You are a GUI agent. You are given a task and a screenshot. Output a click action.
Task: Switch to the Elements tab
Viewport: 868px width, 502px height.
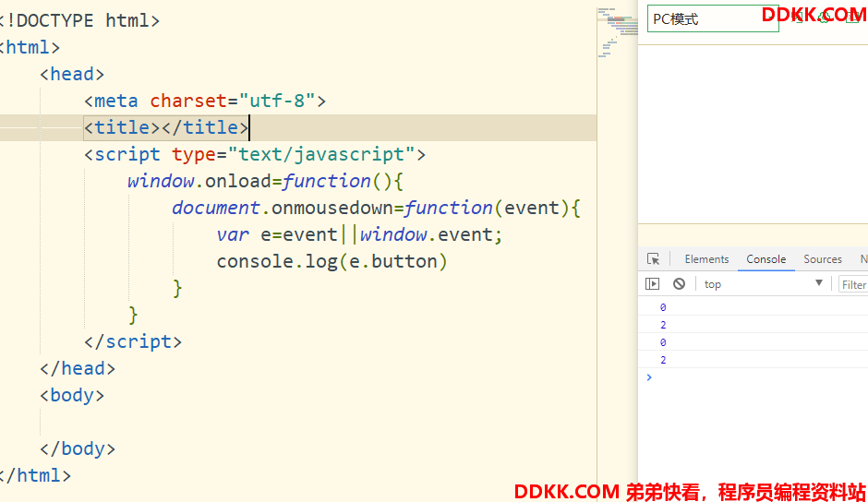click(x=706, y=259)
